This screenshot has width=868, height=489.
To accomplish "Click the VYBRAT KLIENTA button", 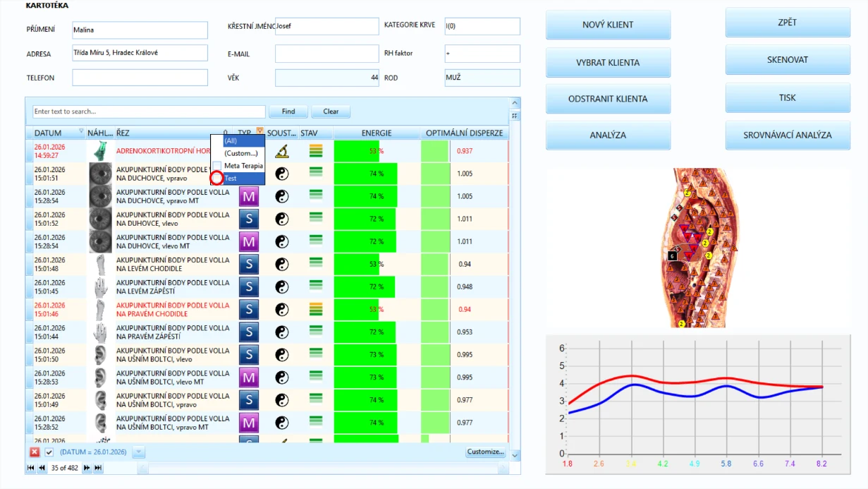I will pyautogui.click(x=608, y=63).
